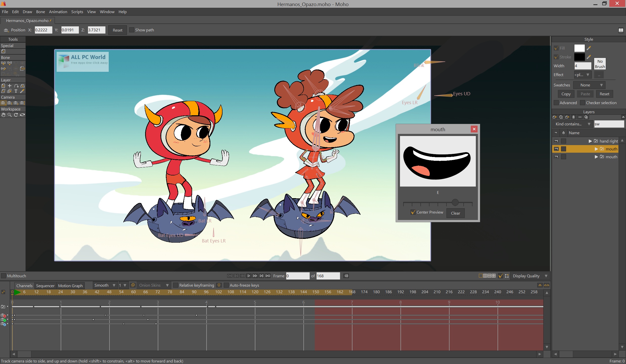
Task: Click the Clear button in mouth panel
Action: coord(455,213)
